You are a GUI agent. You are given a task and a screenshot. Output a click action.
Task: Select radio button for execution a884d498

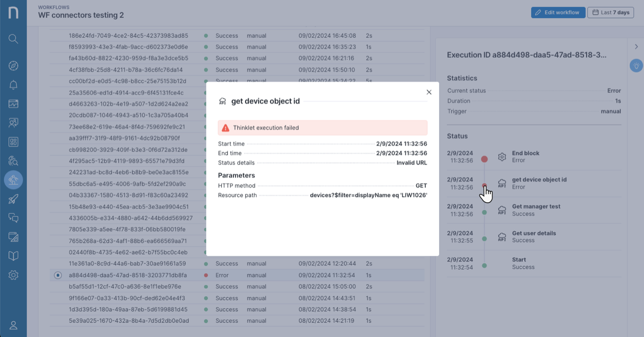pyautogui.click(x=58, y=275)
